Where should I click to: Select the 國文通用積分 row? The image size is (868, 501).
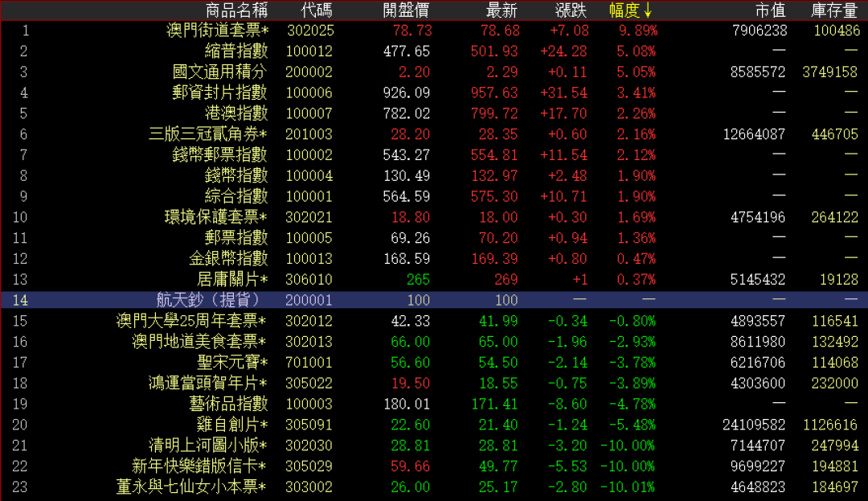click(x=434, y=72)
